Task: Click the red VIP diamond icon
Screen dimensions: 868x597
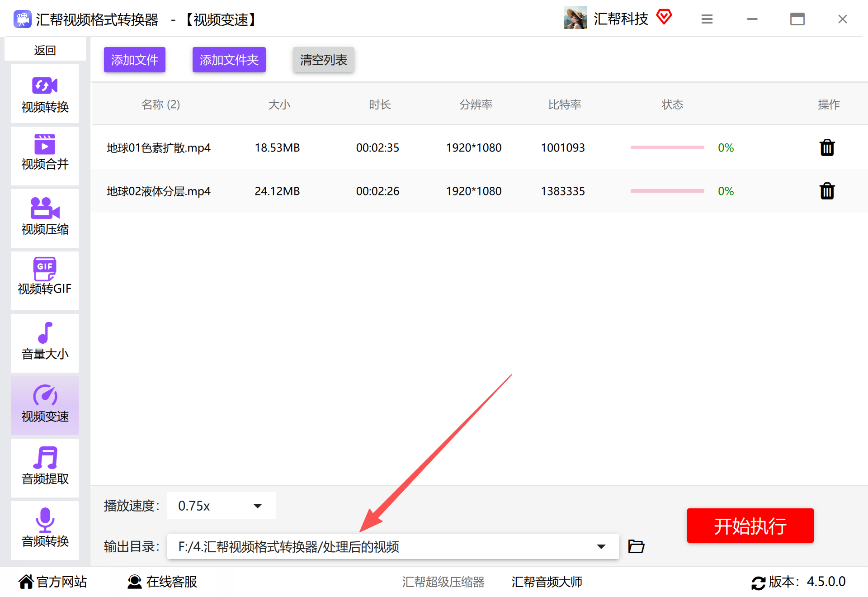Action: pyautogui.click(x=664, y=17)
